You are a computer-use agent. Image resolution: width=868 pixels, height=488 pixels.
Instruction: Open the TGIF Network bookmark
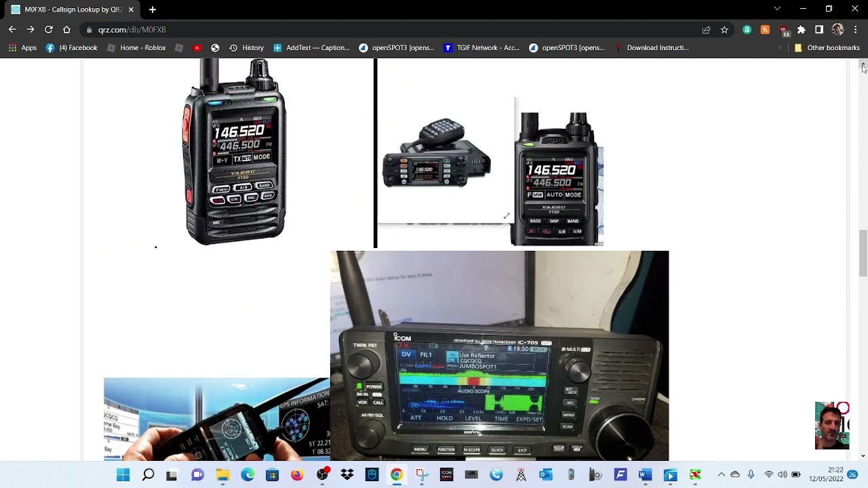click(x=481, y=48)
